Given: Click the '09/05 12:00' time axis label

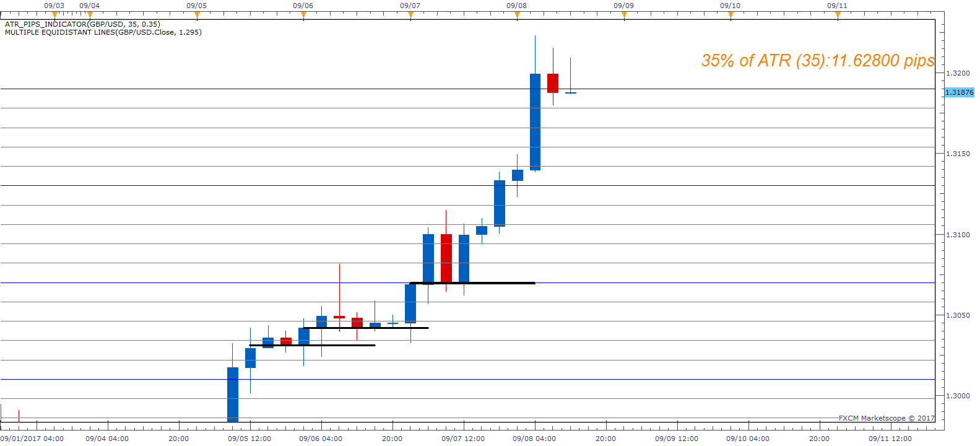Looking at the screenshot, I should (249, 439).
